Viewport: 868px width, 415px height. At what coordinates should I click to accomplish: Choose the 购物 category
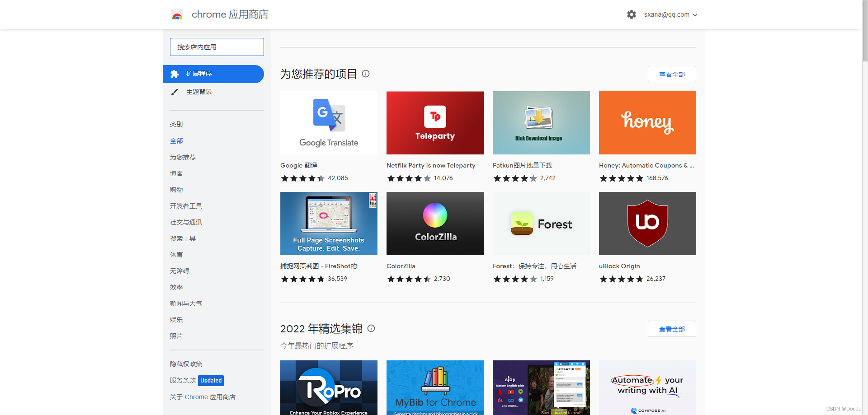pos(176,190)
